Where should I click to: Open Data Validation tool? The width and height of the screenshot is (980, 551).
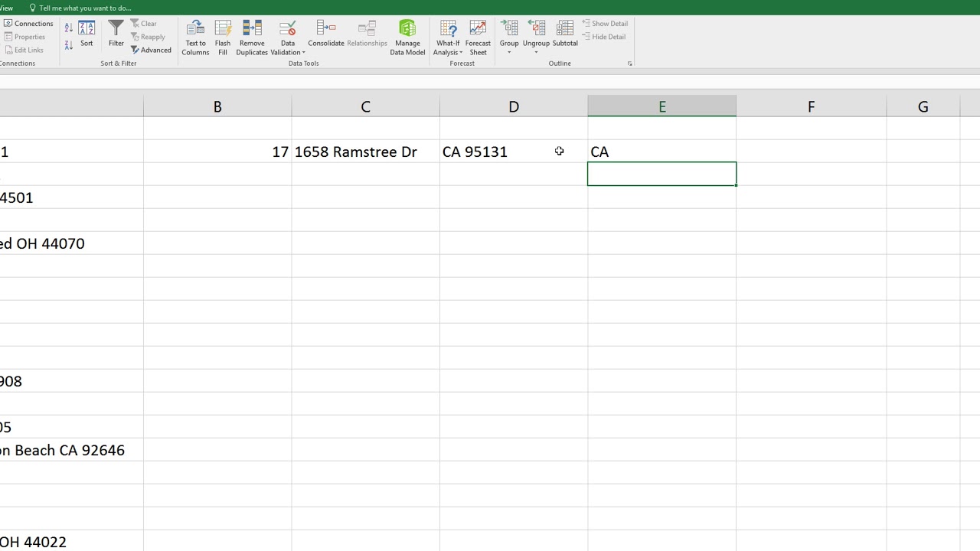pyautogui.click(x=288, y=37)
